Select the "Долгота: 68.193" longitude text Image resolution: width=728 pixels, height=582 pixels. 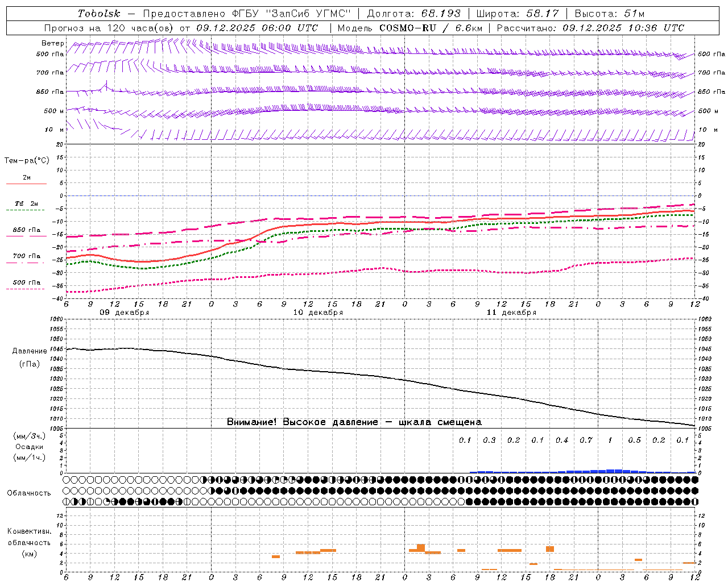[413, 14]
